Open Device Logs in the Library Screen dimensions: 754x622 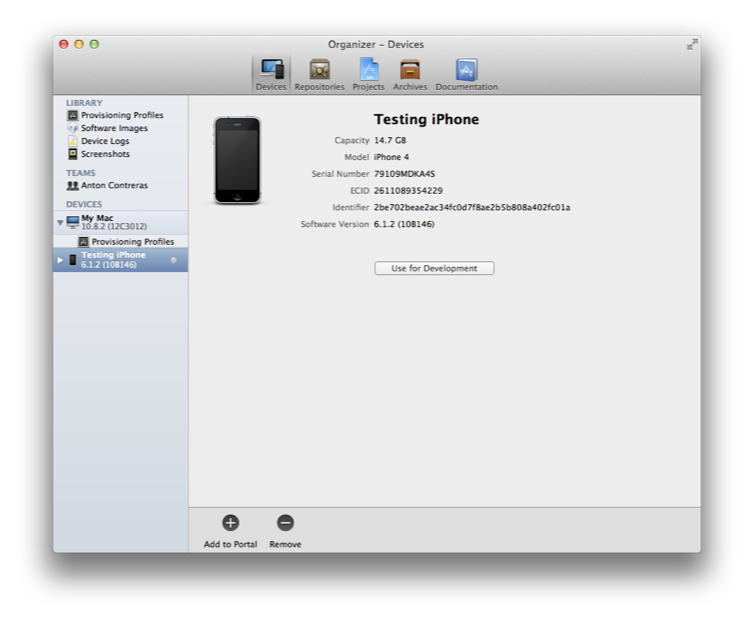pos(104,141)
